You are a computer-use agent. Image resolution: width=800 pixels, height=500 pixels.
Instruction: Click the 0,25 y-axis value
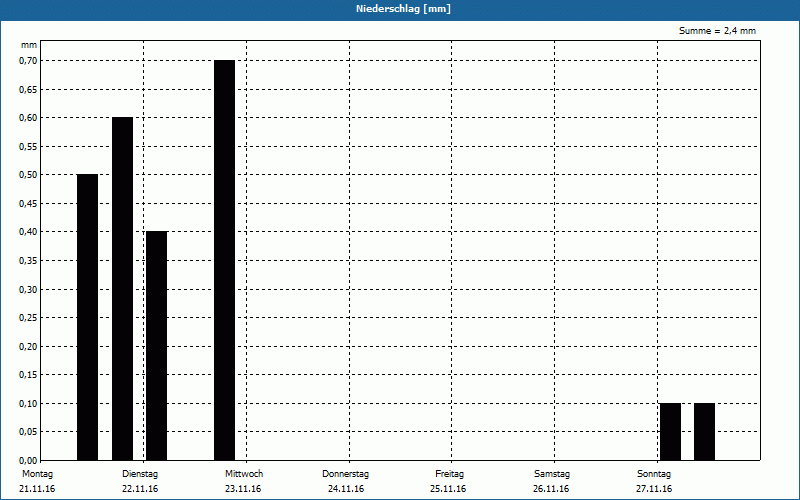coord(28,318)
